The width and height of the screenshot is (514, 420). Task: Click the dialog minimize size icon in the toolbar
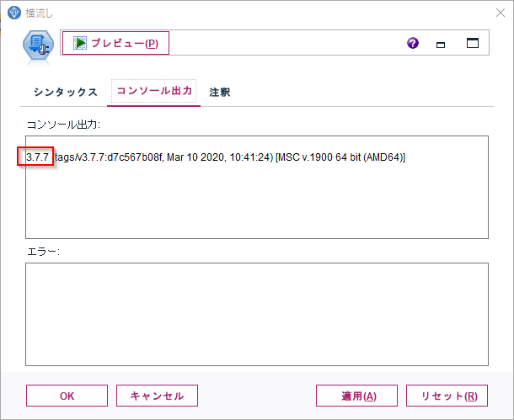tap(441, 45)
